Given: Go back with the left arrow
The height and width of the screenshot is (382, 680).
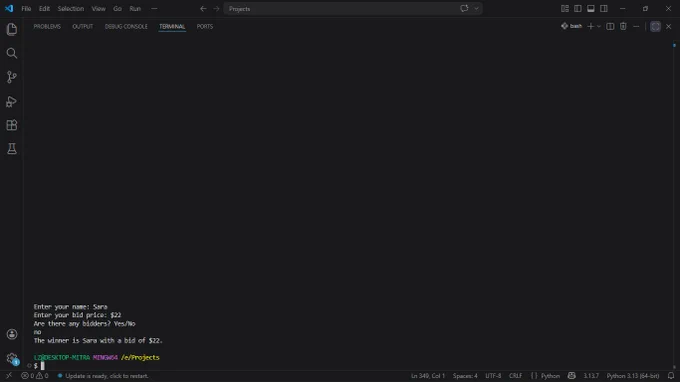Looking at the screenshot, I should [x=203, y=9].
